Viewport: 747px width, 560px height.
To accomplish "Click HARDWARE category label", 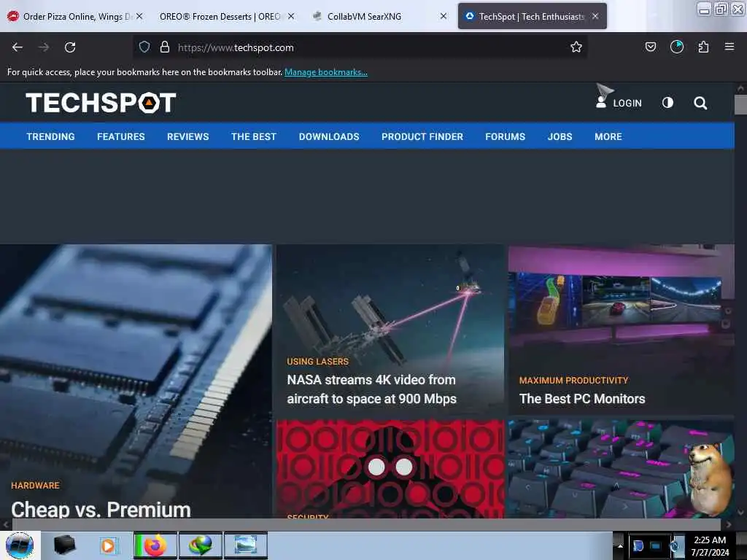I will coord(35,485).
